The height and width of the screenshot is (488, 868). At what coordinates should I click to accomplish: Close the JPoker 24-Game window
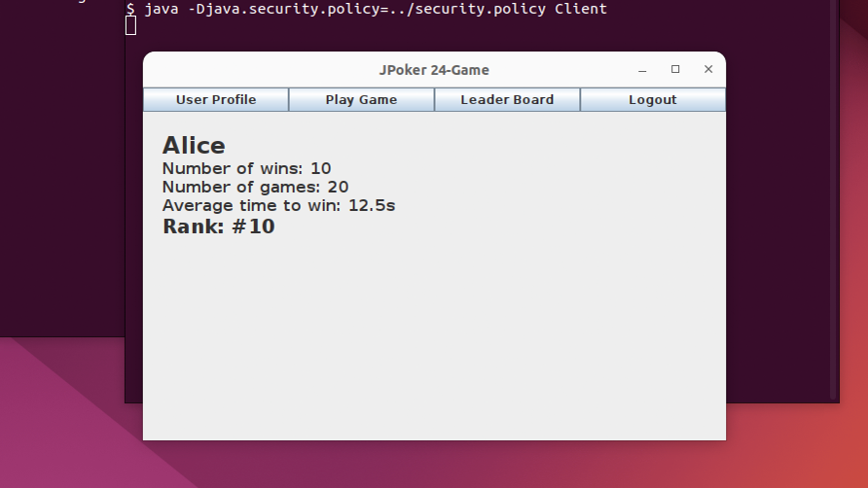[x=708, y=69]
